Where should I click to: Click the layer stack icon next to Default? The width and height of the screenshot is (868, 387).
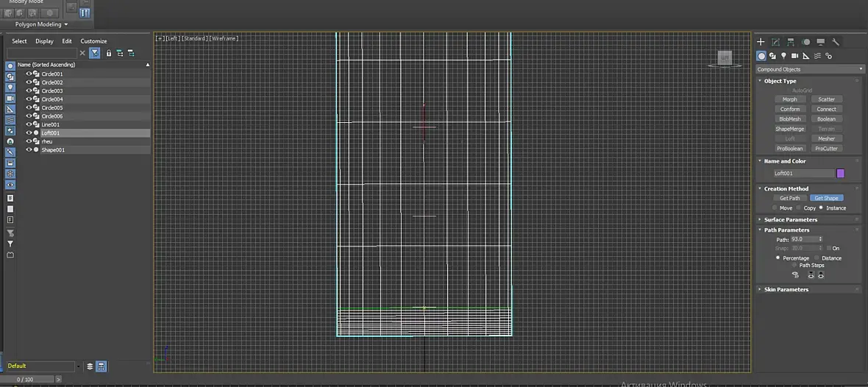pos(90,366)
